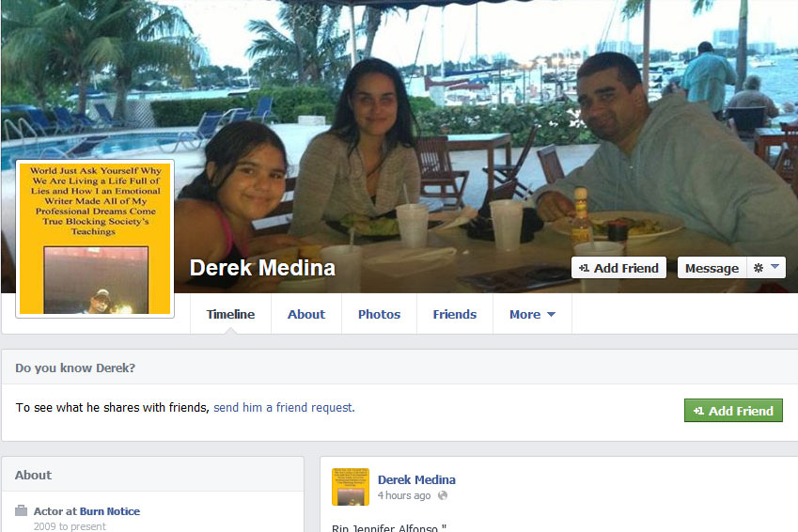Open the yellow profile picture
Screen dimensions: 798x532
(95, 239)
